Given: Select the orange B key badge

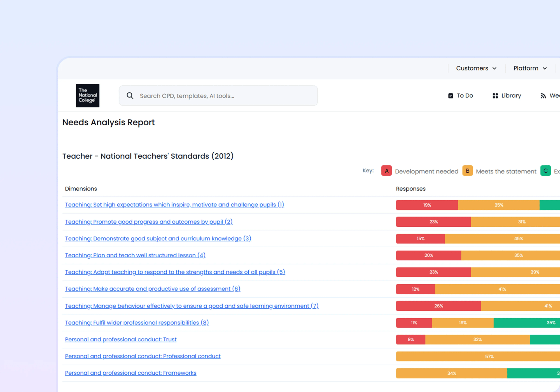Looking at the screenshot, I should point(468,171).
